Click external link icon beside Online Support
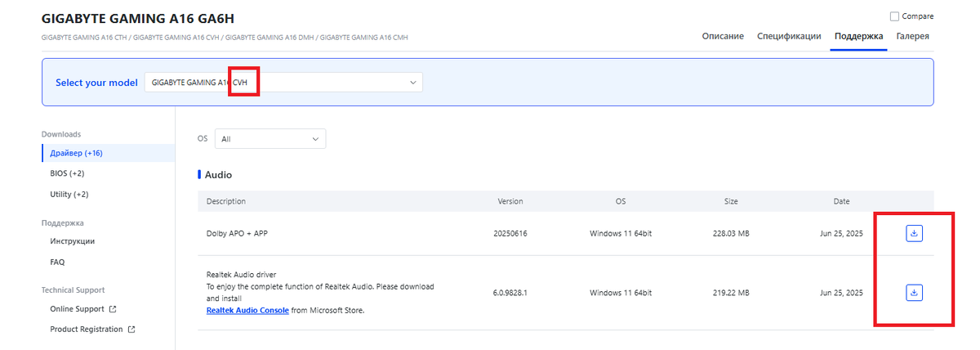 tap(113, 309)
